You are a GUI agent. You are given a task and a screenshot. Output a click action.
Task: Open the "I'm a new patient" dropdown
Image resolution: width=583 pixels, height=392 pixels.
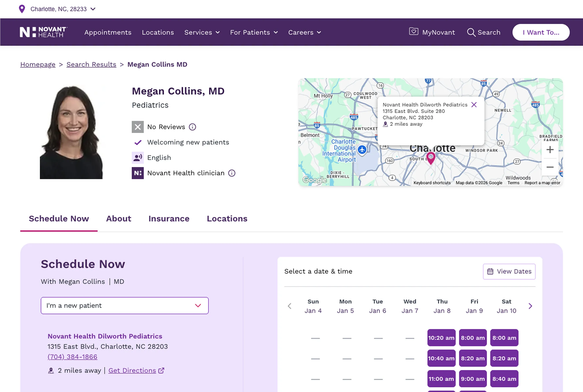(124, 305)
